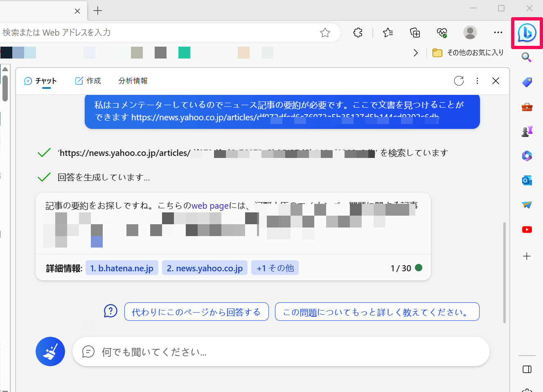Open the Extensions puzzle icon
The height and width of the screenshot is (392, 543).
coord(357,33)
